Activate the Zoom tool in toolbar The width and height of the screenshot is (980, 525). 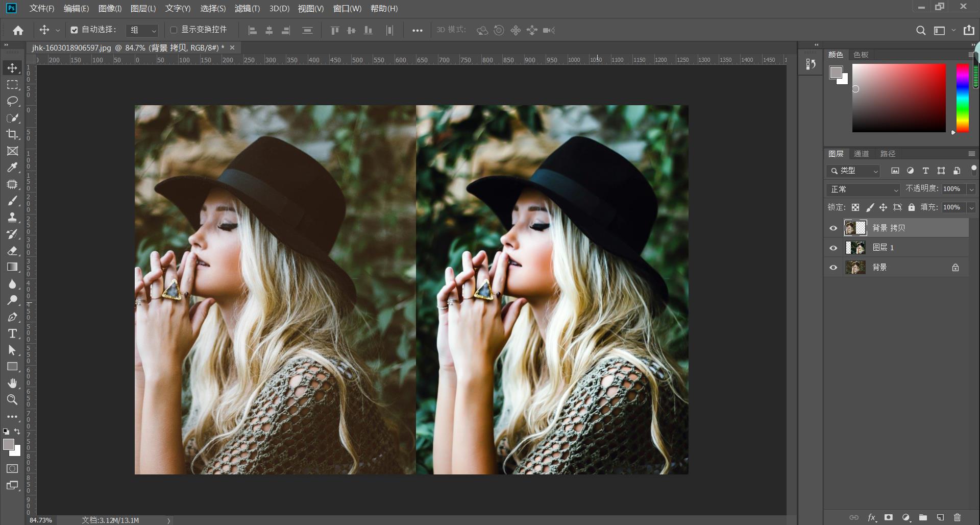click(12, 399)
